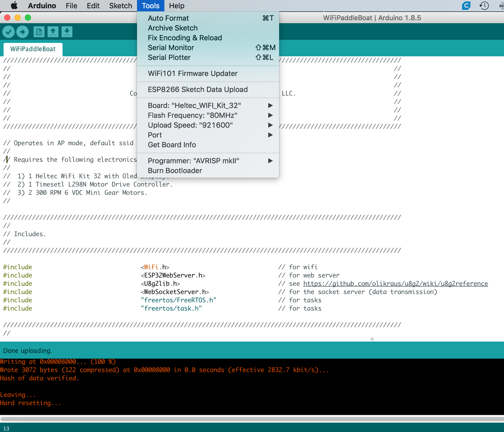Click the "Hash of data verified." console line

pyautogui.click(x=40, y=378)
